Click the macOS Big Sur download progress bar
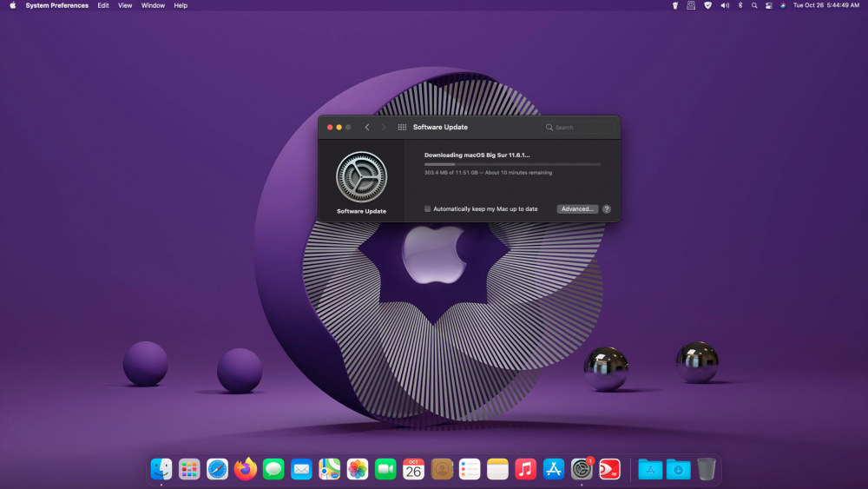This screenshot has height=489, width=868. click(x=512, y=164)
